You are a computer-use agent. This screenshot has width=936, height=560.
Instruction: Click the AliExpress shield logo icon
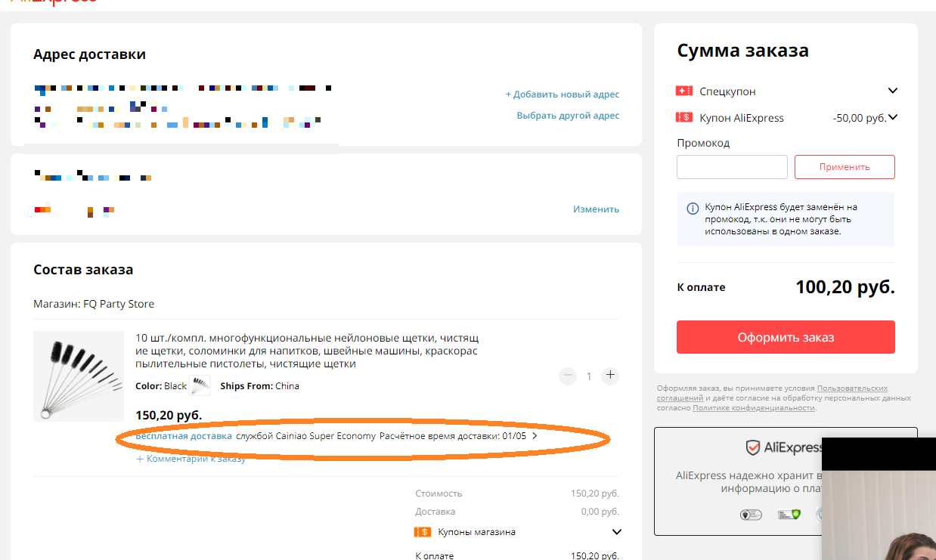pyautogui.click(x=752, y=447)
